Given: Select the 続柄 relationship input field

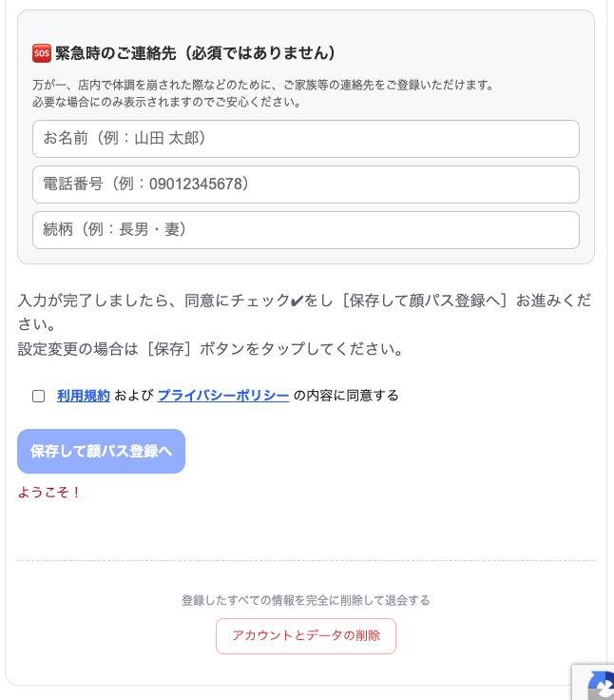Looking at the screenshot, I should (x=306, y=230).
